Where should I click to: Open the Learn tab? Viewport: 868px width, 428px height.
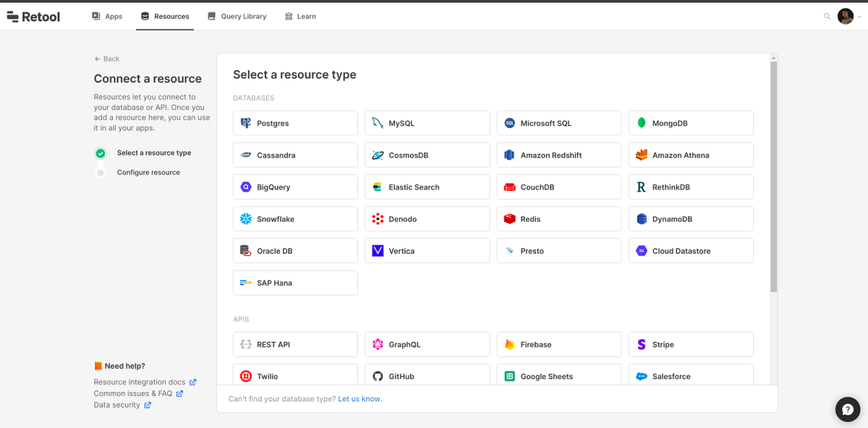[300, 16]
